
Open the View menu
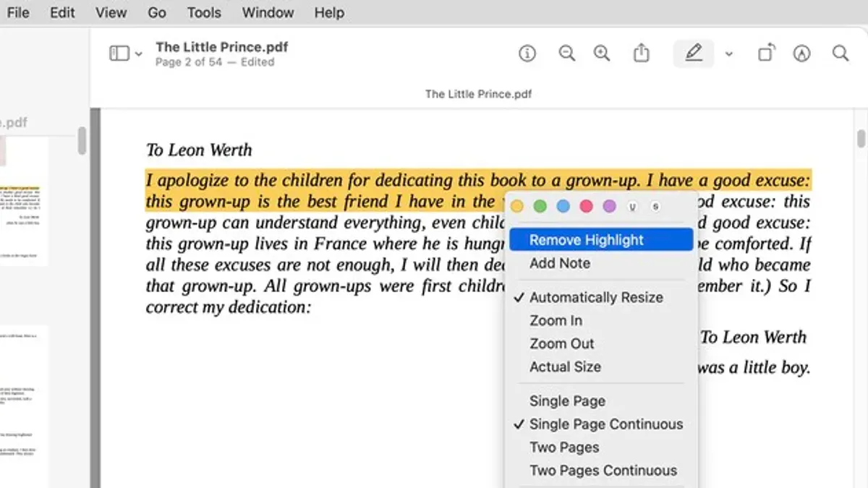pyautogui.click(x=111, y=12)
